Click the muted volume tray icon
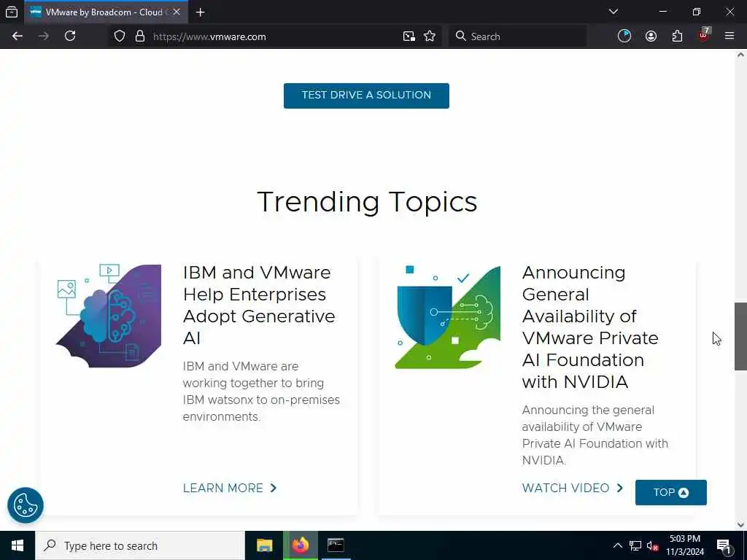Screen dimensions: 747x560 652,545
